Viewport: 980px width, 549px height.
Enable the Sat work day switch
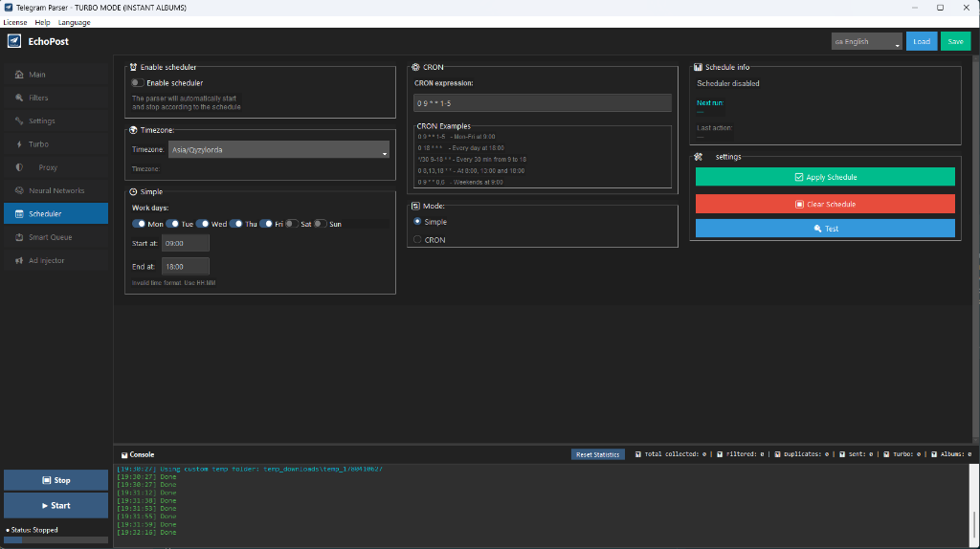click(292, 224)
